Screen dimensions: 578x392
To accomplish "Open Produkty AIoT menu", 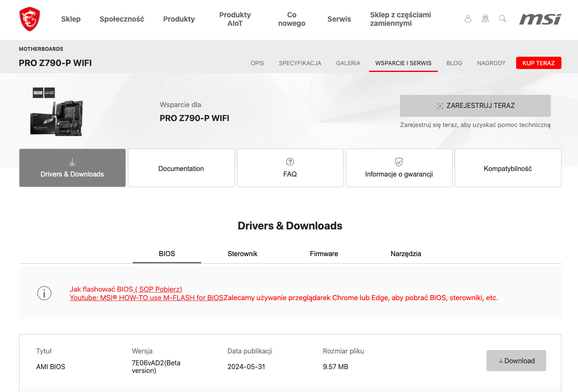I will click(235, 19).
